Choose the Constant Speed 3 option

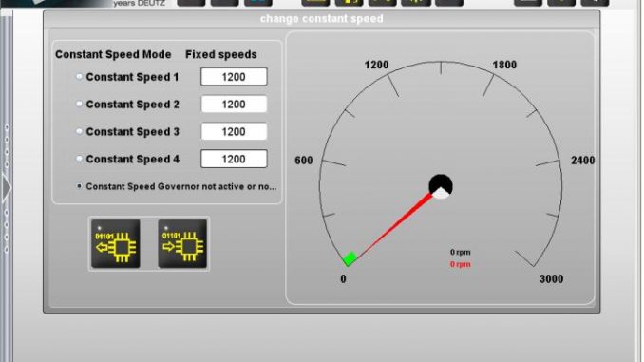79,131
